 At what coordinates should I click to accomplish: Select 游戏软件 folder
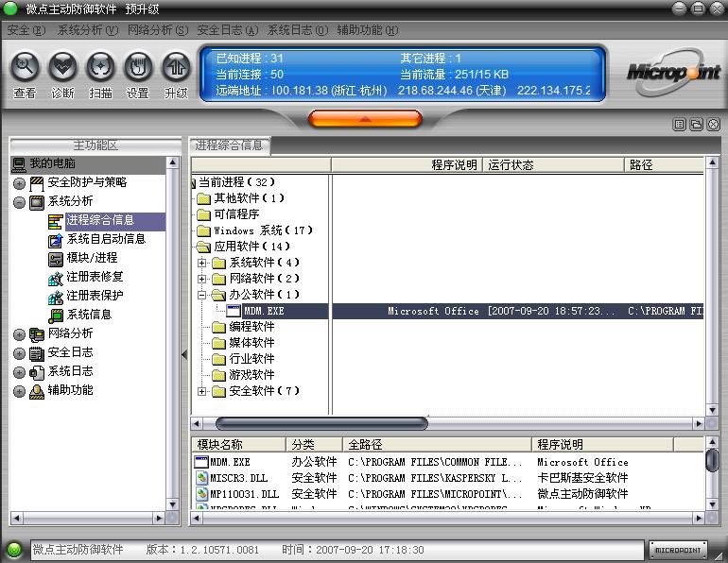243,375
